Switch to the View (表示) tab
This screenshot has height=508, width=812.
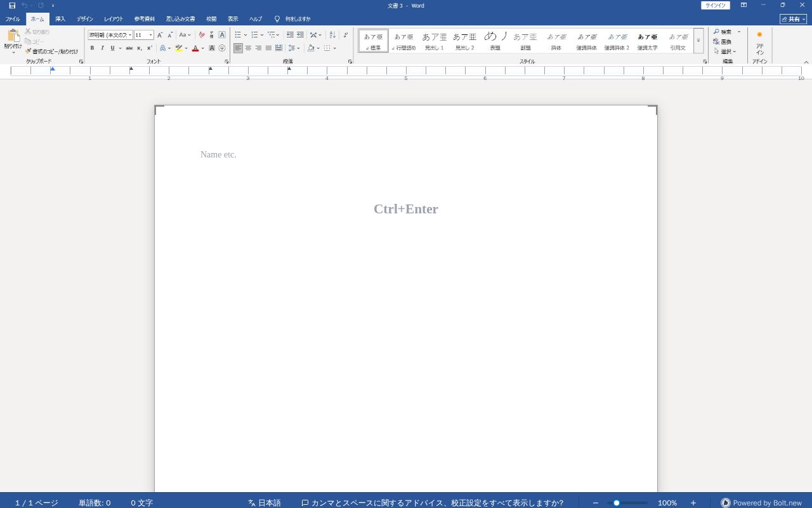tap(233, 19)
